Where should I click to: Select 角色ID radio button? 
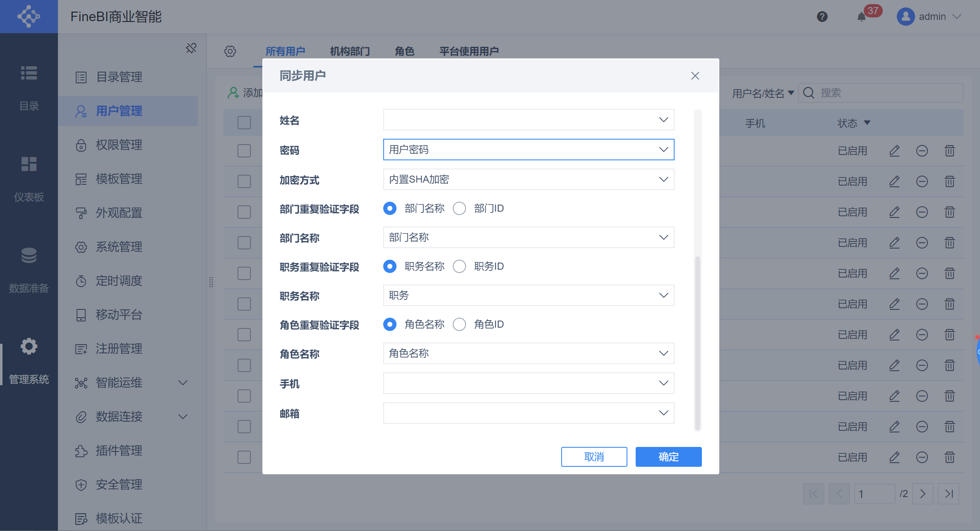coord(459,324)
